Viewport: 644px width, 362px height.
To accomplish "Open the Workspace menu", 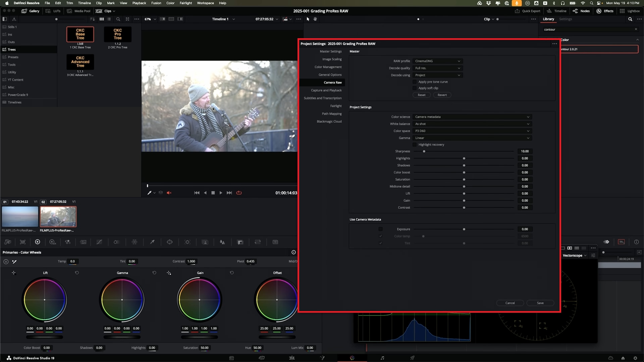I will [205, 3].
